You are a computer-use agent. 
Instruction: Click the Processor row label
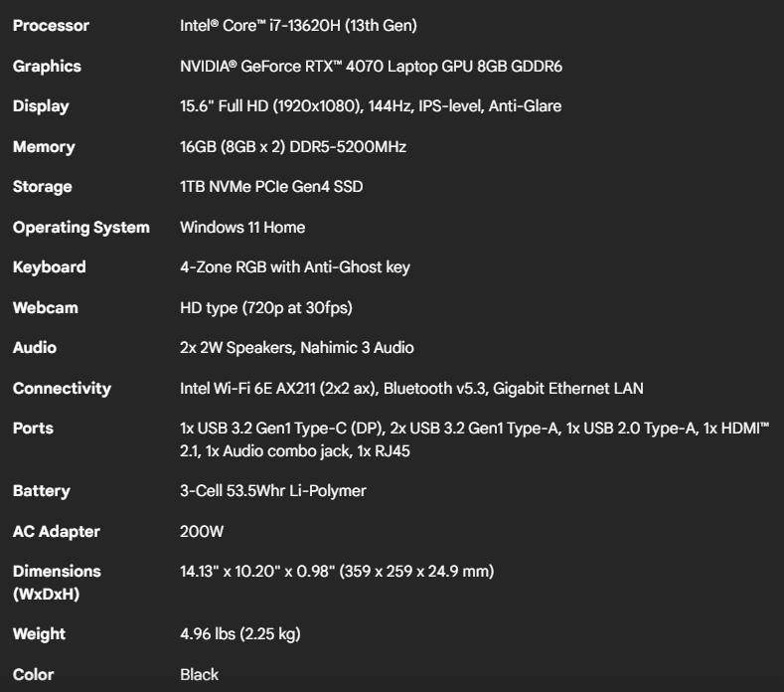click(x=51, y=25)
